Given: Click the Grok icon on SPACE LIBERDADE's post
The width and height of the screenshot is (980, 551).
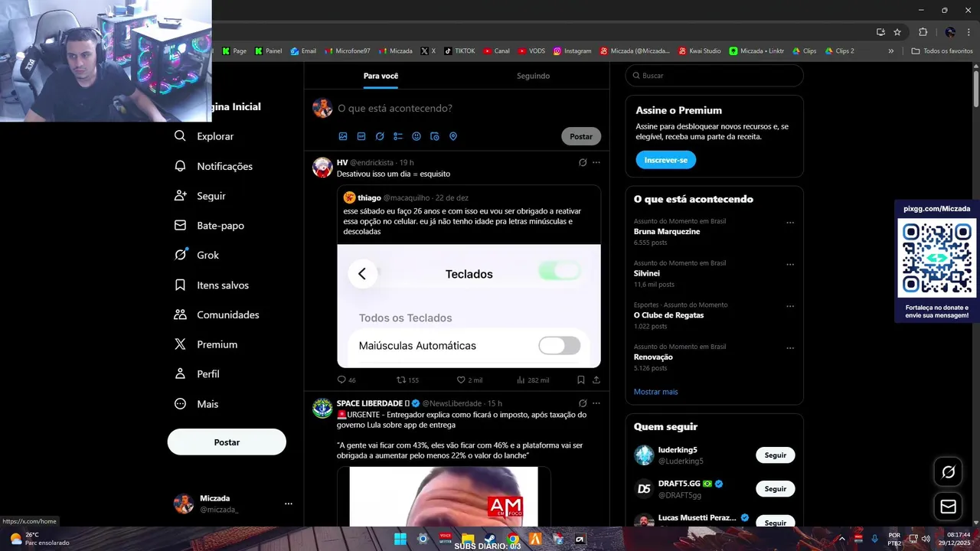Looking at the screenshot, I should [x=583, y=403].
